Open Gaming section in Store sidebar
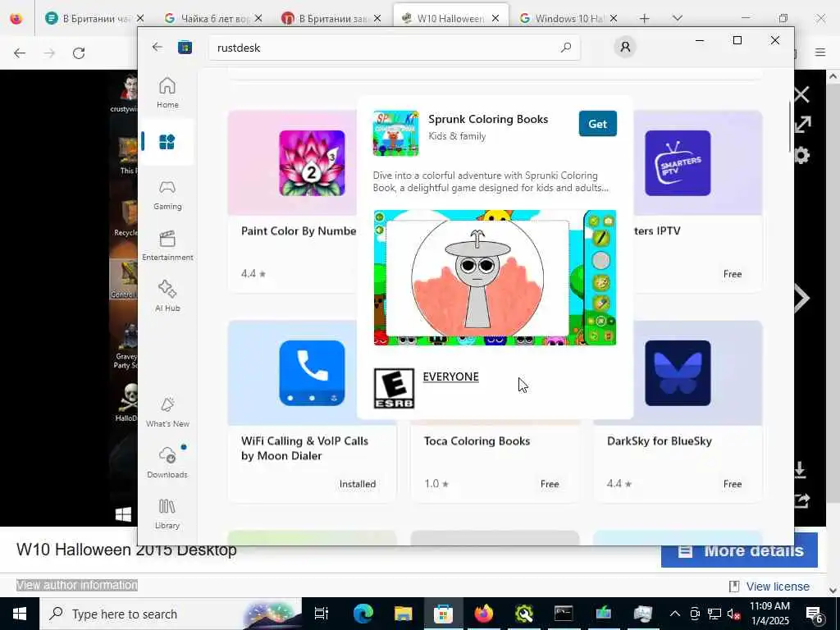This screenshot has width=840, height=630. click(x=167, y=195)
